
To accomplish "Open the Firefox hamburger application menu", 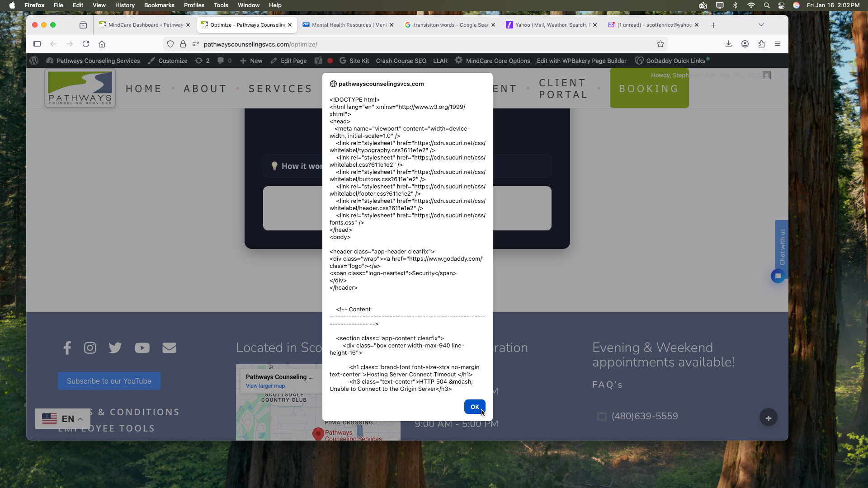I will tap(778, 44).
